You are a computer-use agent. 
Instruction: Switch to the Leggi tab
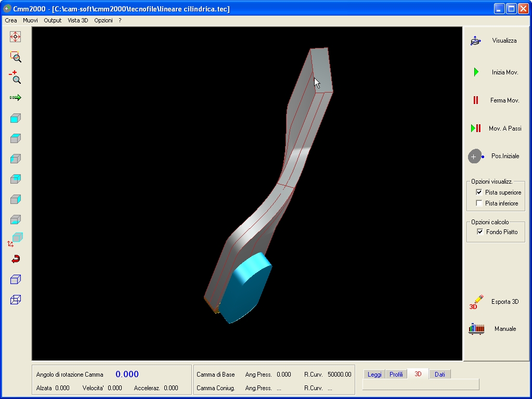click(x=374, y=374)
